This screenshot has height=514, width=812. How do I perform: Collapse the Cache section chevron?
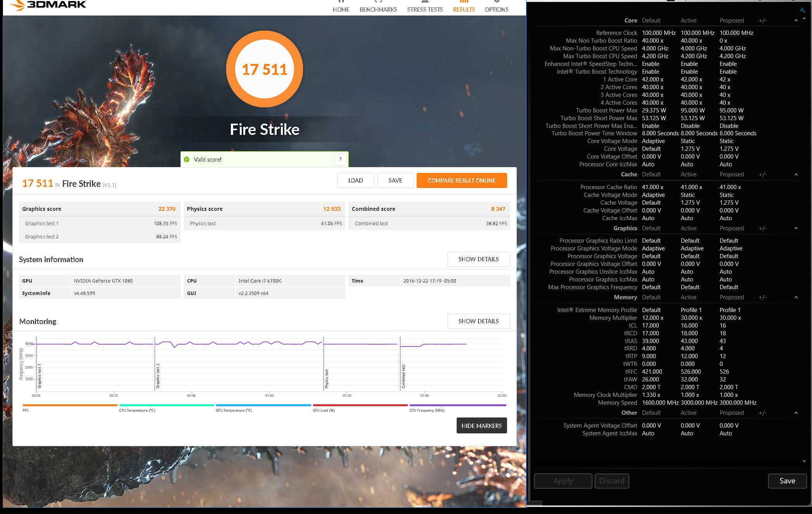[796, 174]
